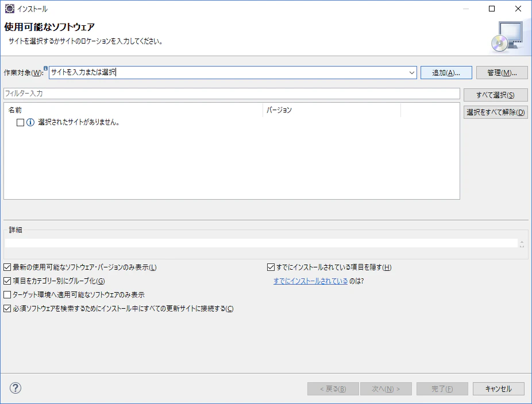Click the install wizard CD monitor image
This screenshot has height=404, width=532.
pos(507,37)
